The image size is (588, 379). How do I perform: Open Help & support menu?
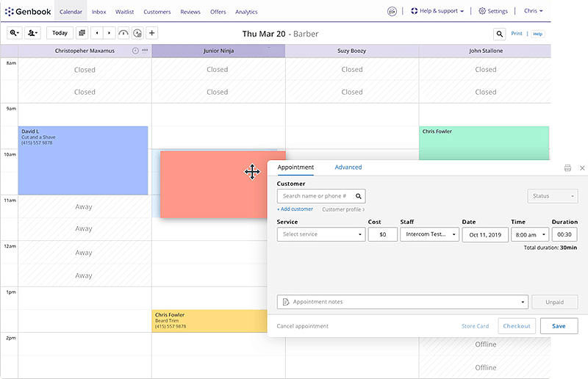click(x=437, y=11)
